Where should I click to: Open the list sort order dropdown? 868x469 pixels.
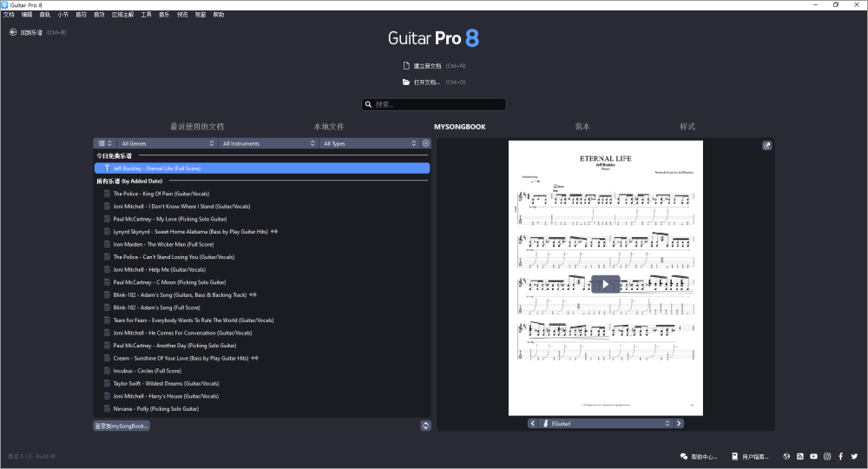coord(105,143)
